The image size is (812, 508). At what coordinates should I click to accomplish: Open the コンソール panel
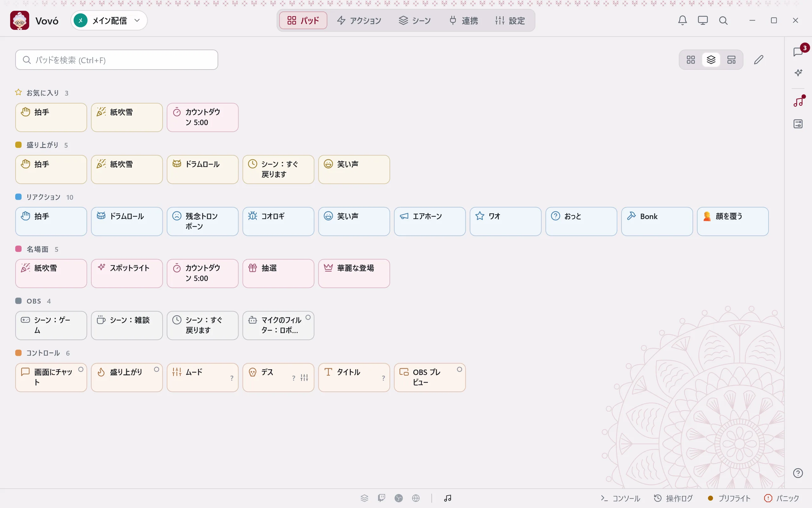pyautogui.click(x=620, y=498)
